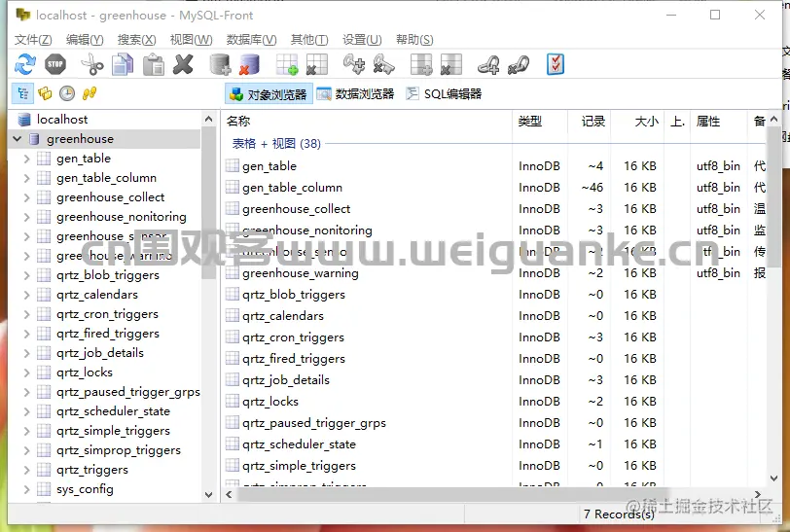Click the add key icon
Image resolution: width=790 pixels, height=532 pixels.
354,64
